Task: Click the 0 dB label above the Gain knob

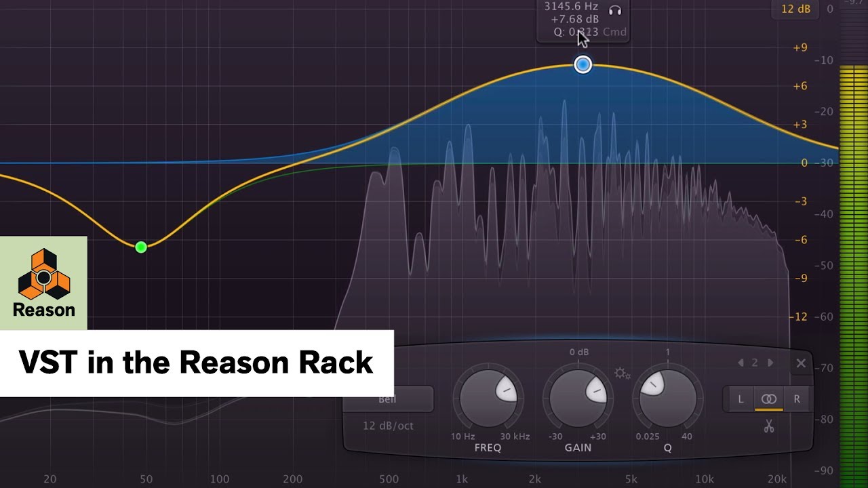Action: click(578, 352)
